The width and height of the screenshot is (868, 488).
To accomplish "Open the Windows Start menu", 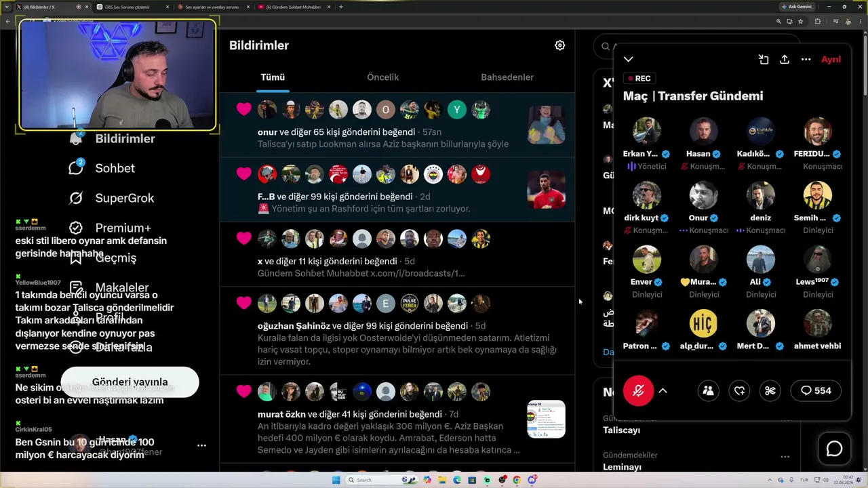I will (336, 480).
